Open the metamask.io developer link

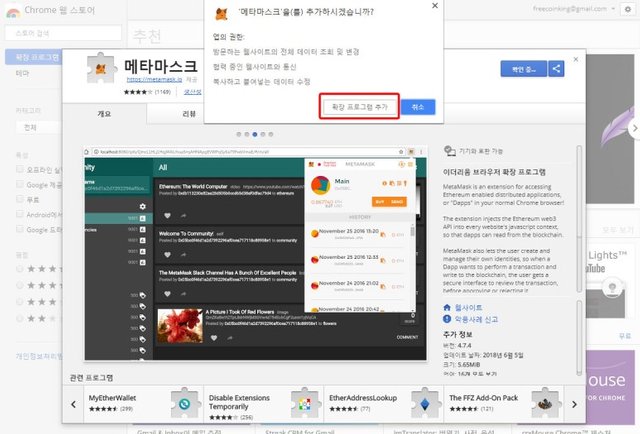coord(154,80)
